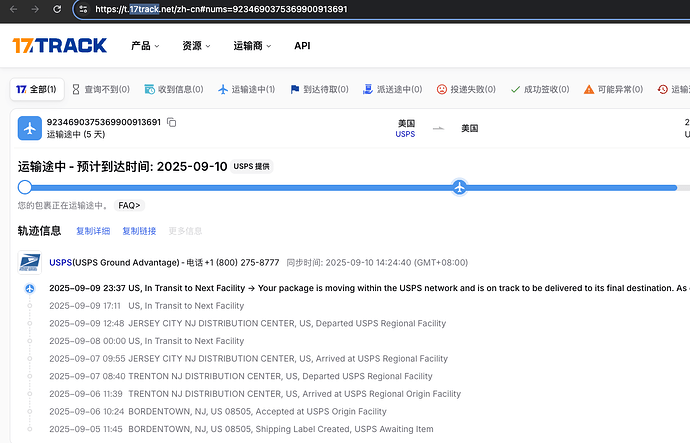Switch to 收到信息(0) tab

click(174, 89)
